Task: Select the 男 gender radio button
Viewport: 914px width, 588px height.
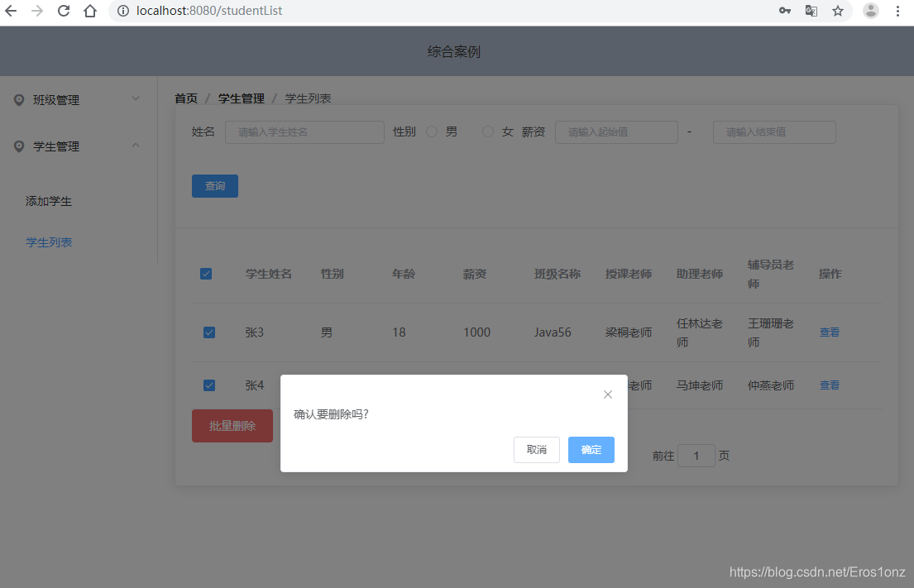Action: pos(432,131)
